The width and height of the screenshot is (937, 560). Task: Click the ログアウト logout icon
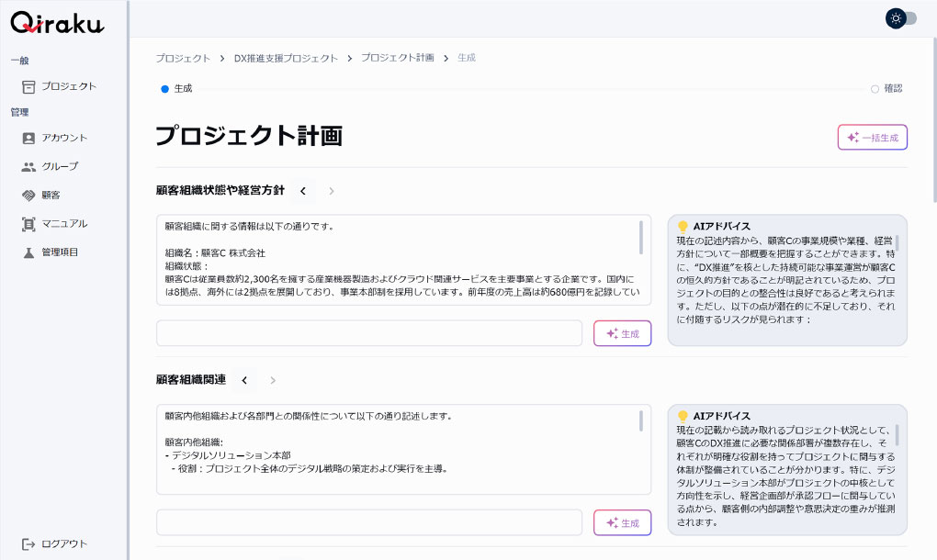(28, 543)
